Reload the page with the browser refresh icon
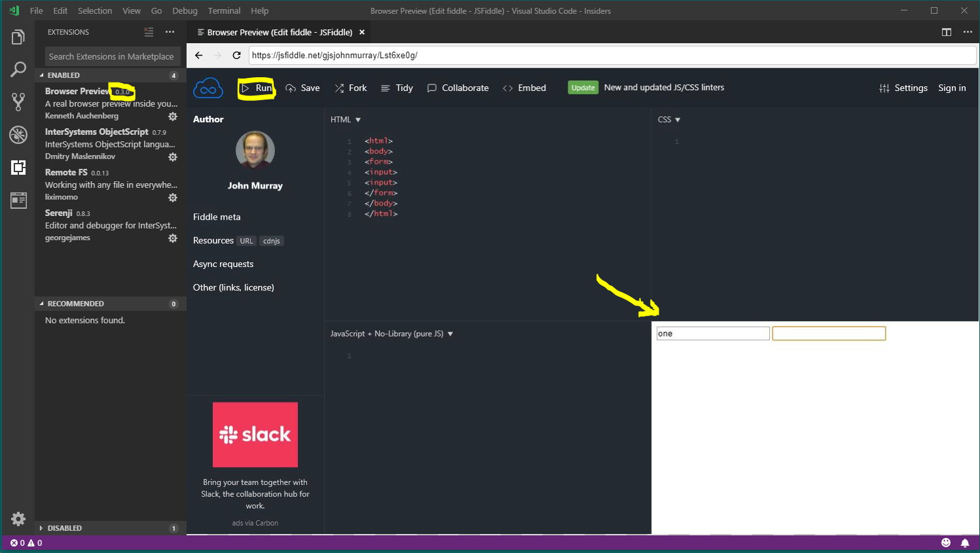Viewport: 980px width, 553px height. (x=236, y=55)
